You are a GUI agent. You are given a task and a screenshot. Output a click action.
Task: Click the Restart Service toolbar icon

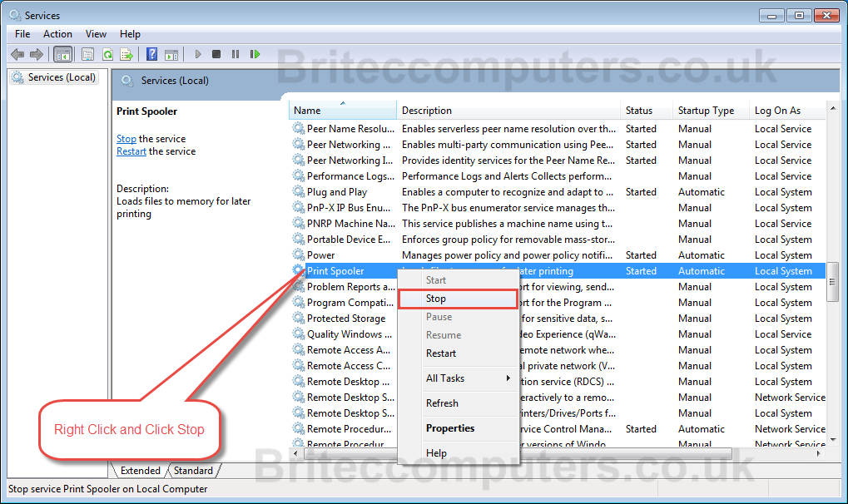[x=255, y=54]
